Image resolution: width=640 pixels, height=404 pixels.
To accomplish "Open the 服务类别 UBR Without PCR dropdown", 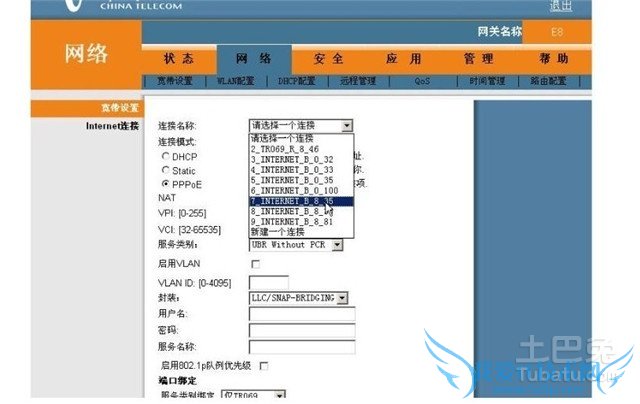I will (x=296, y=245).
